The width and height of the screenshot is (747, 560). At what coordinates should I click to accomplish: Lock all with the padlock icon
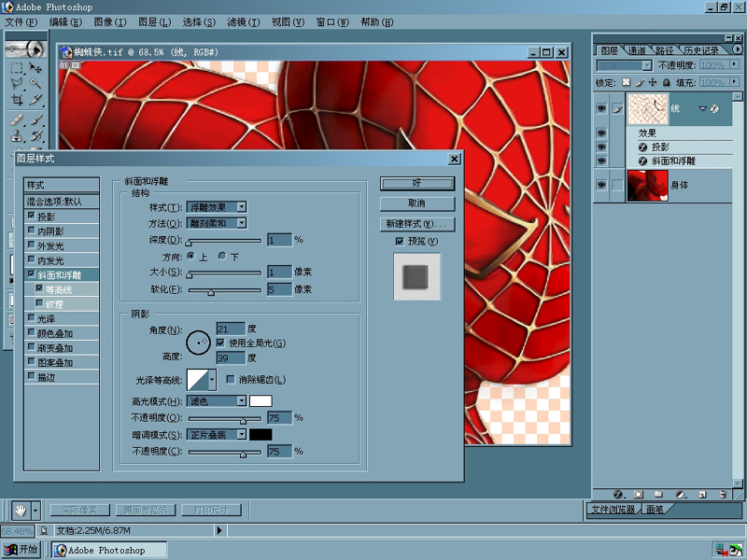point(667,82)
